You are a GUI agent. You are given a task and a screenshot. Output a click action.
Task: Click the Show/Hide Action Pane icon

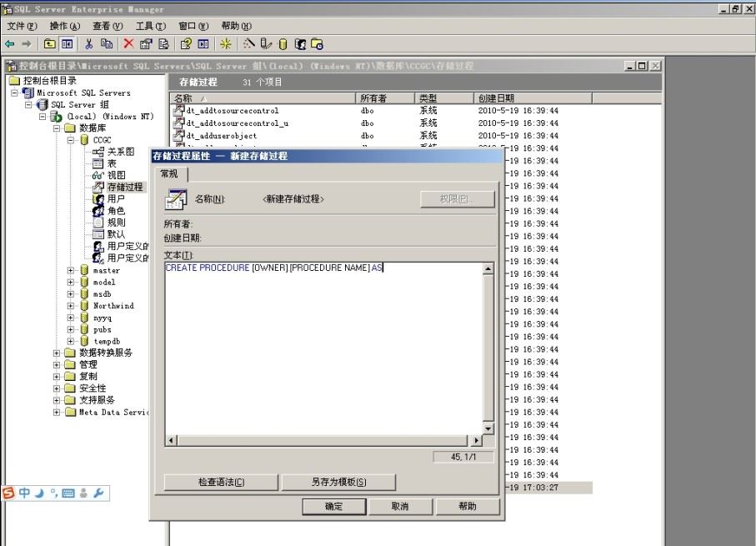pos(203,44)
